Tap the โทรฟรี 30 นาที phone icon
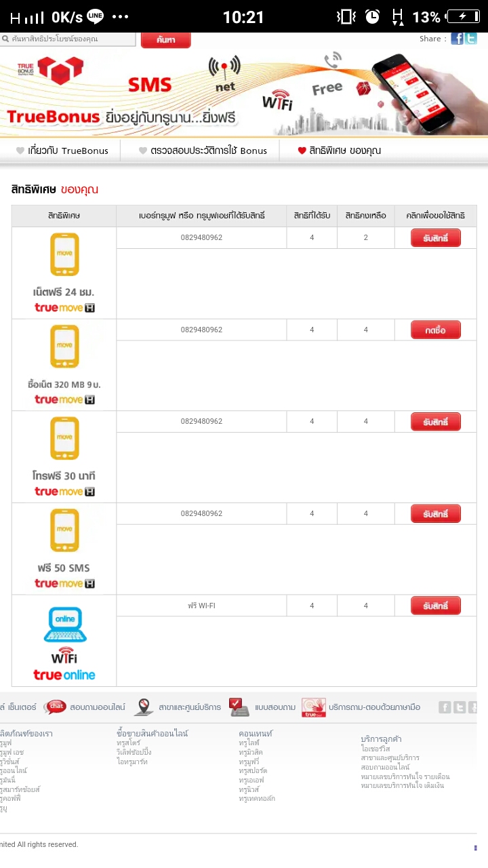 (64, 439)
